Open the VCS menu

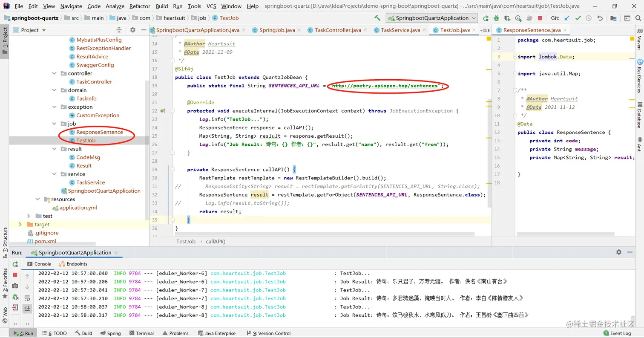[x=212, y=6]
